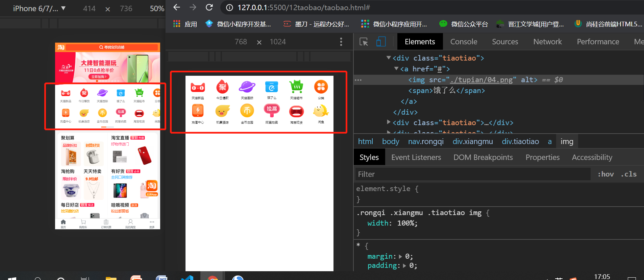Click 天猫国际 planet icon in 768-wide preview
Viewport: 644px width, 280px height.
click(x=247, y=87)
